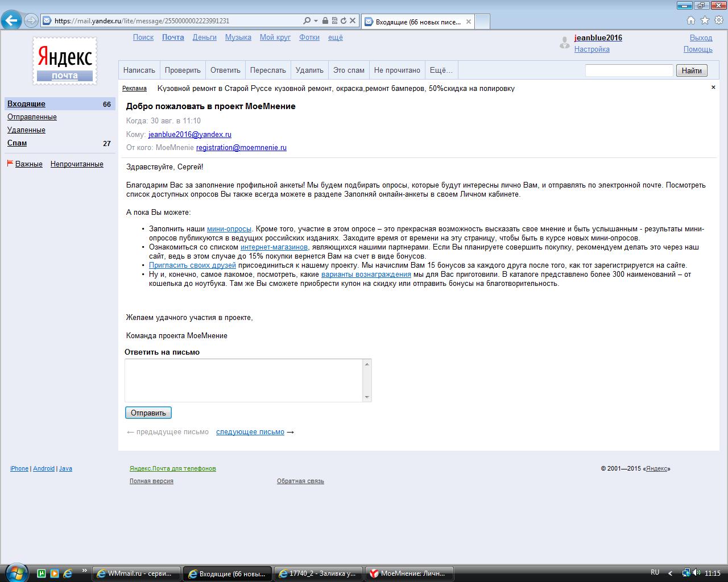This screenshot has width=728, height=582.
Task: Open Яндекс.Почта для телефонов link
Action: (173, 468)
